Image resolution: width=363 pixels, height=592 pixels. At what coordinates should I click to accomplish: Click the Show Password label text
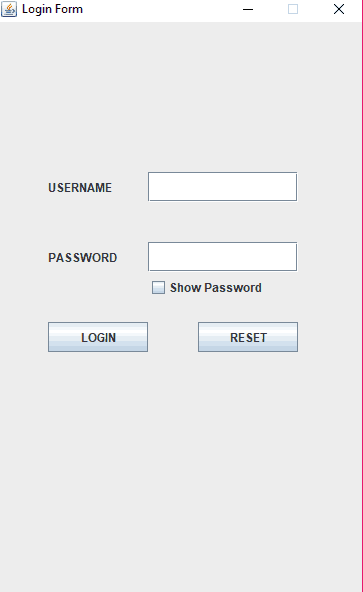click(x=215, y=288)
